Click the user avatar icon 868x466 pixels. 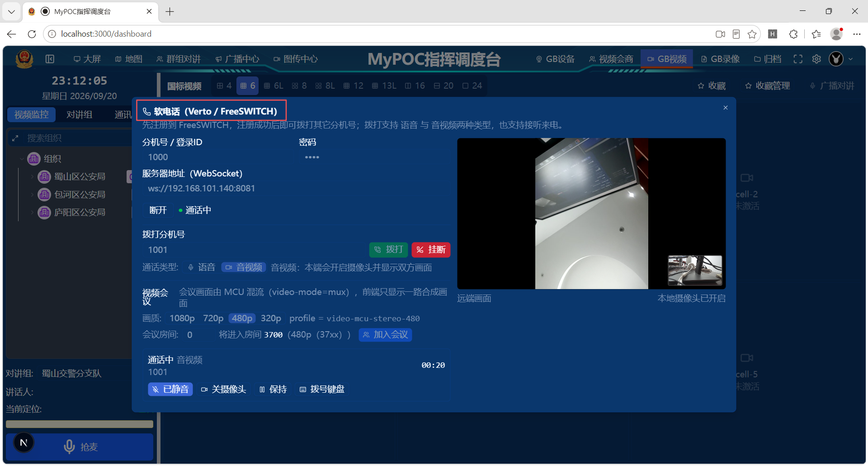pyautogui.click(x=836, y=59)
